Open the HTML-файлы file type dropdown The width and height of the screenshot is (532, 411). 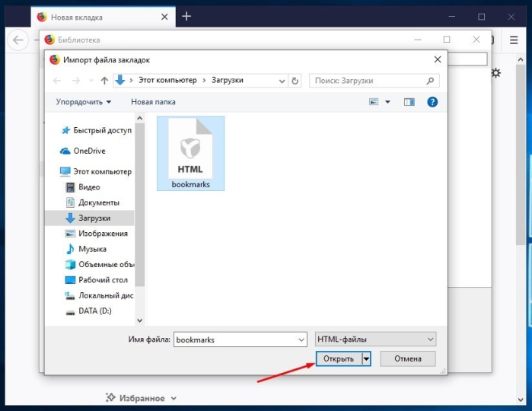(375, 339)
